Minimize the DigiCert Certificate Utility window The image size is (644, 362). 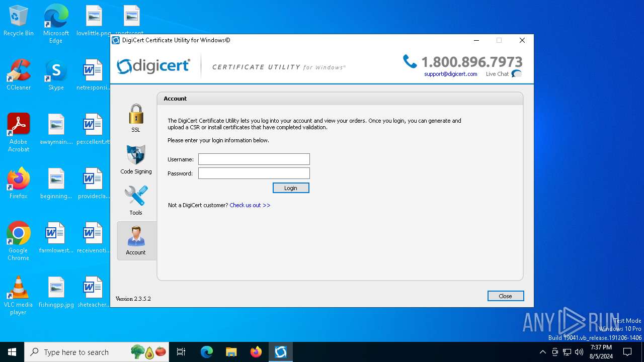tap(476, 40)
